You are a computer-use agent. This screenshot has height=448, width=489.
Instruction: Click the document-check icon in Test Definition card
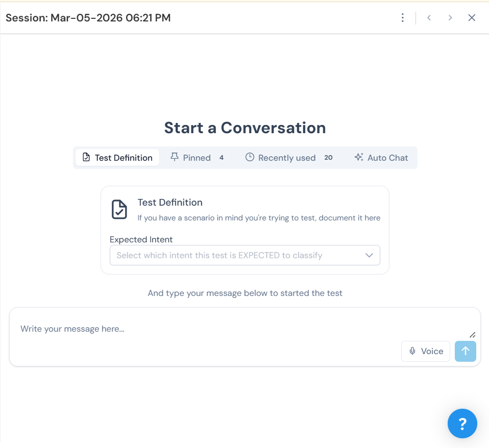coord(119,209)
